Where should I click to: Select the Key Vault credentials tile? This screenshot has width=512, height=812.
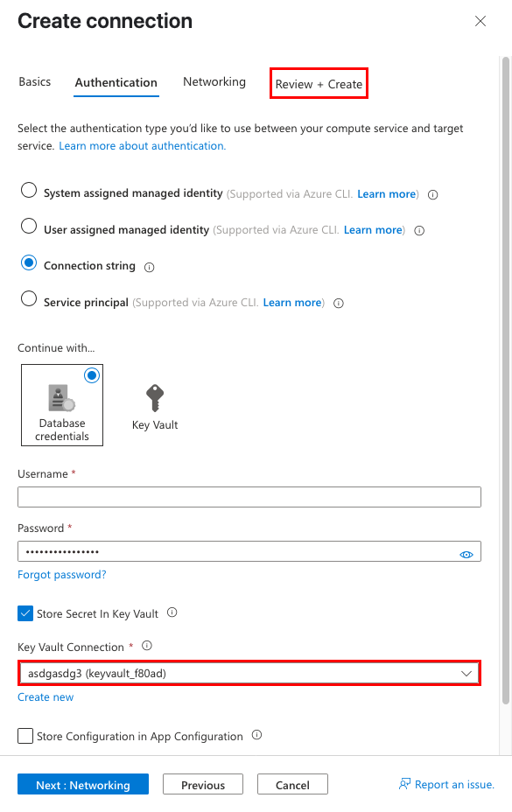(x=154, y=404)
